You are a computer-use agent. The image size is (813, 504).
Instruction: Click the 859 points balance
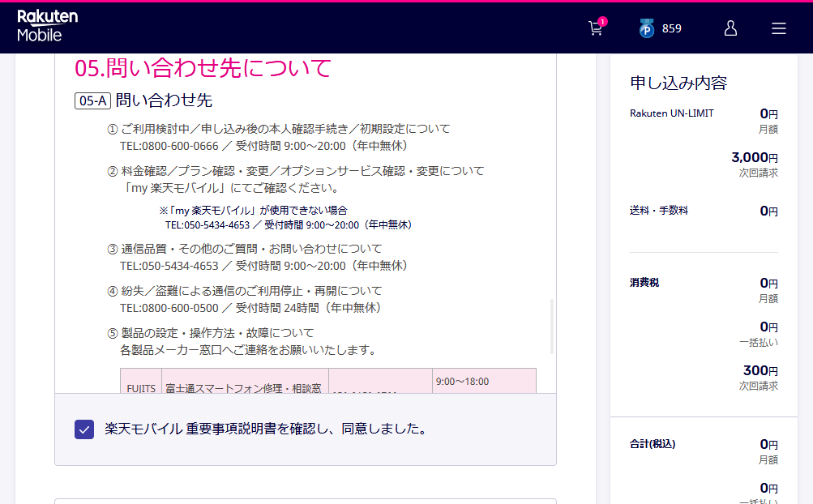671,28
